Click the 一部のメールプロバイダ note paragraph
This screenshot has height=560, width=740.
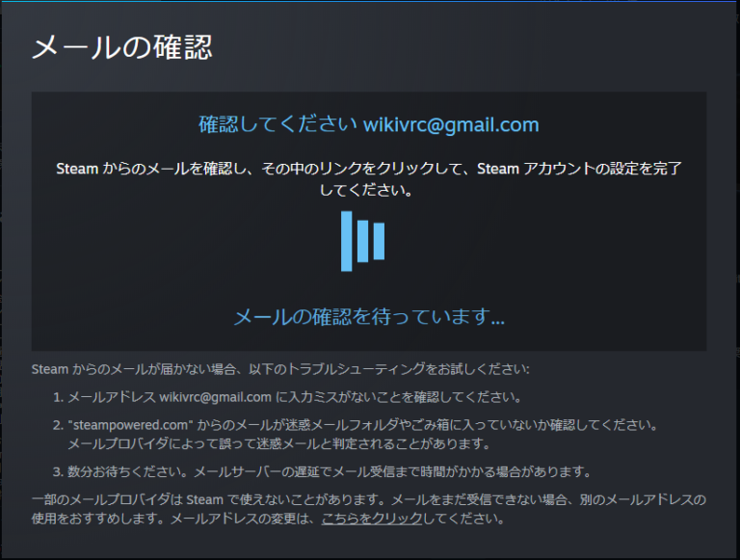click(369, 509)
